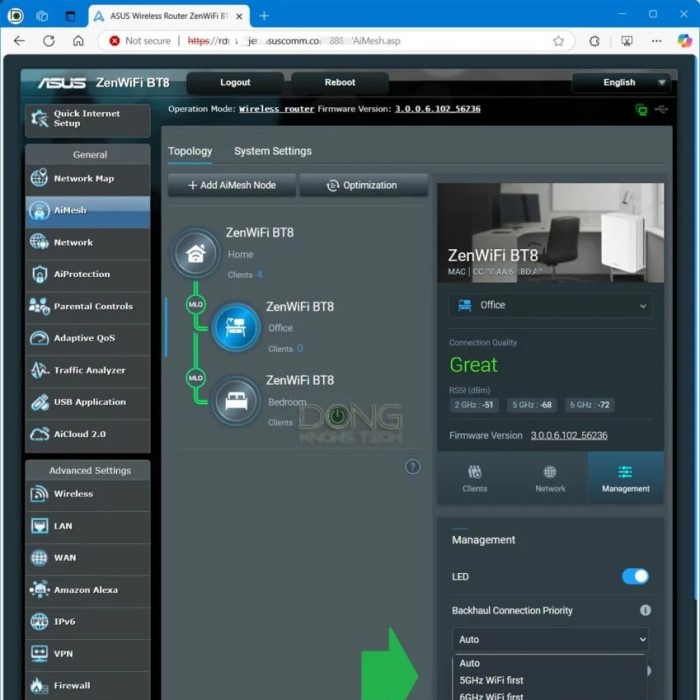Open topology help question mark icon
The image size is (700, 700).
(412, 467)
